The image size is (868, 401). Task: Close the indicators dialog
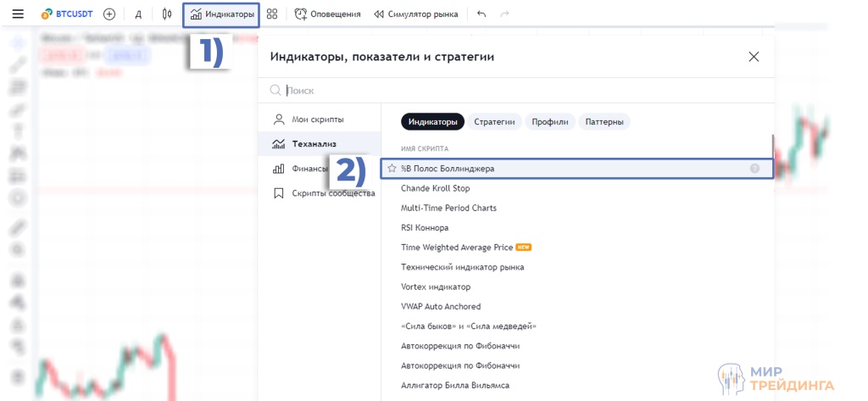click(754, 57)
